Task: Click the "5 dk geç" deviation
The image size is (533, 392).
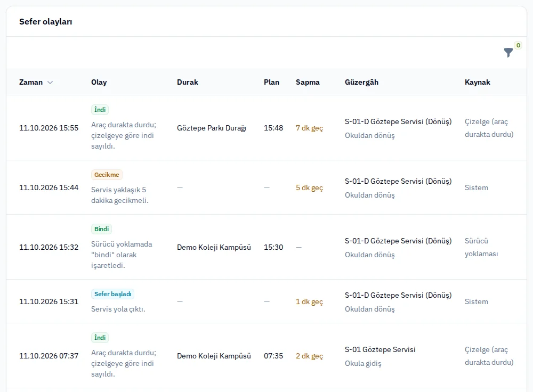Action: pyautogui.click(x=309, y=187)
